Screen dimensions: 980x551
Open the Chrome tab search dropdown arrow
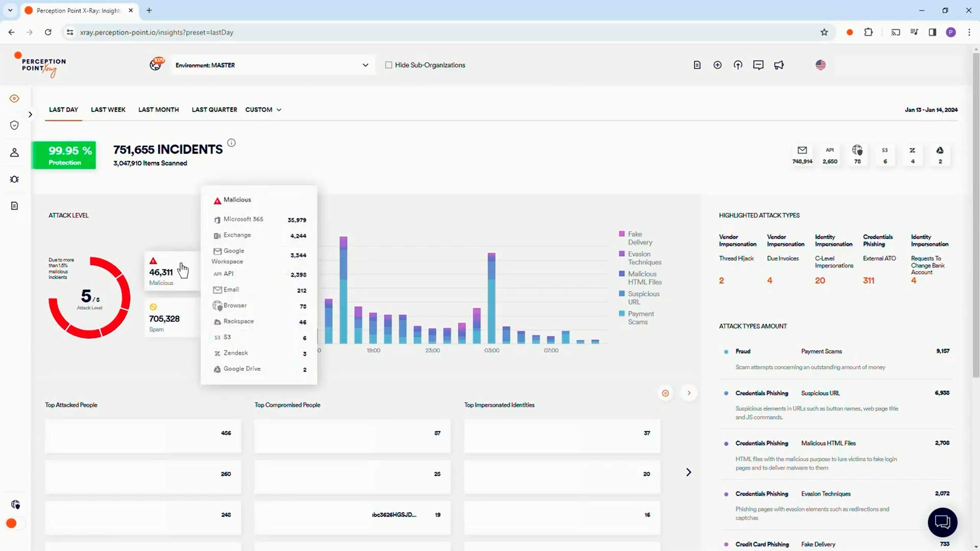click(10, 10)
